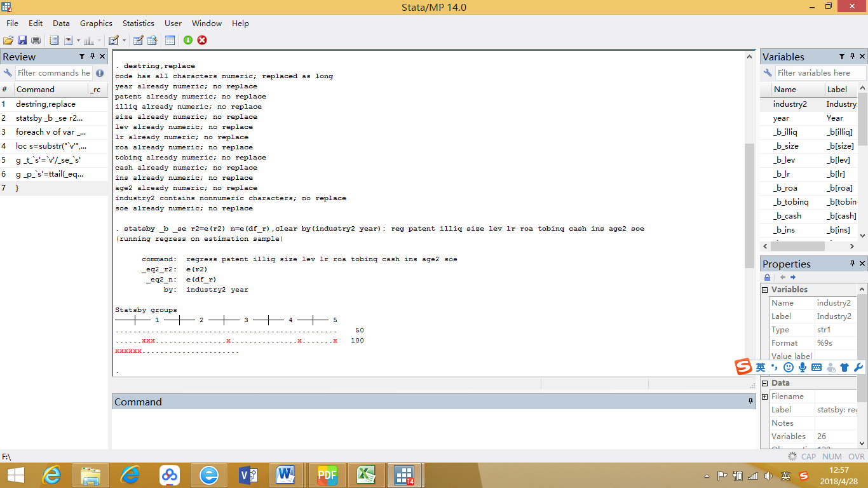Click the Print toolbar icon
Image resolution: width=868 pixels, height=488 pixels.
point(36,40)
